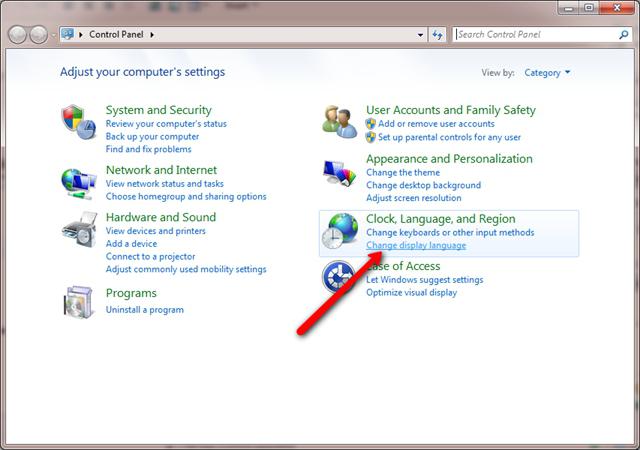Viewport: 640px width, 450px height.
Task: Open the Network and Internet globe icon
Action: [79, 184]
